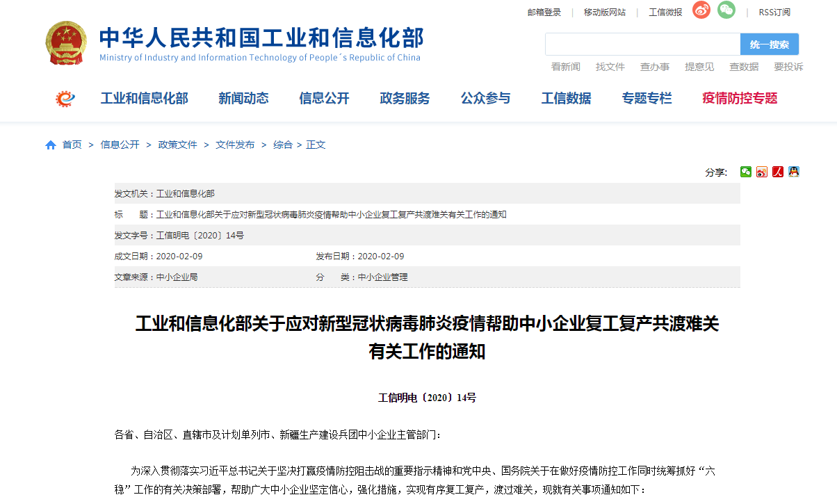This screenshot has height=504, width=837.
Task: Open the WeChat icon in the top bar
Action: [x=726, y=10]
